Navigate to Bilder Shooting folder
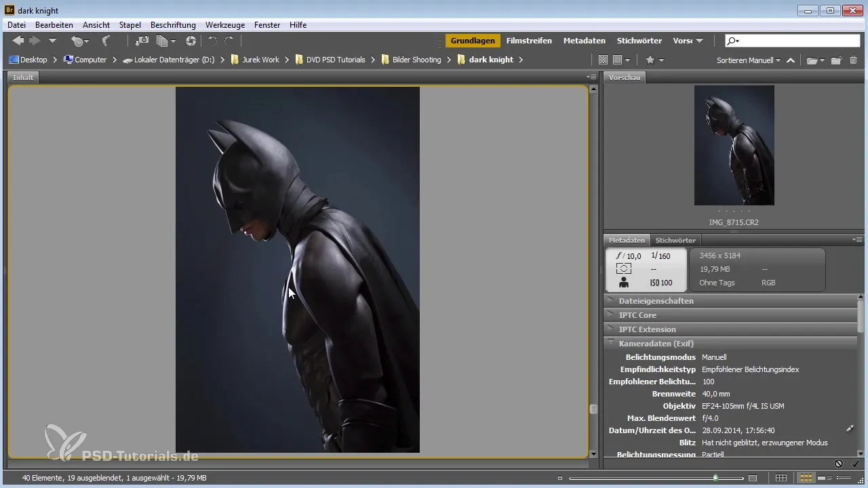Viewport: 868px width, 488px height. click(411, 60)
